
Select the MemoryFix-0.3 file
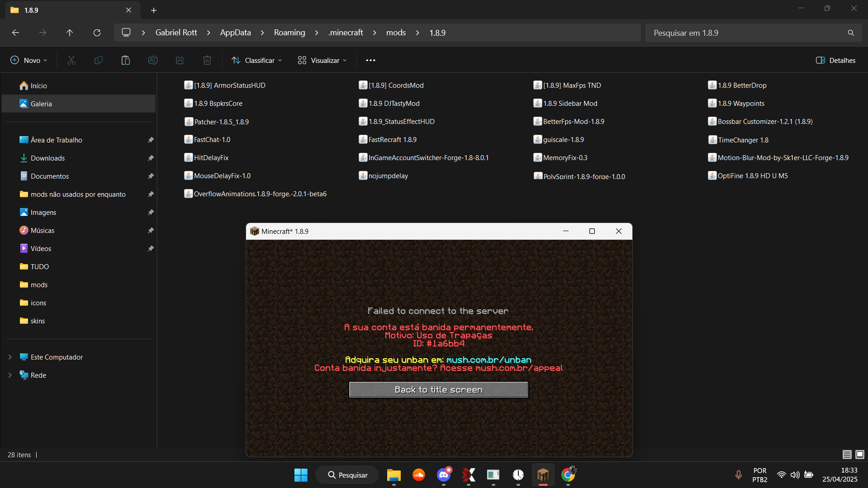560,157
